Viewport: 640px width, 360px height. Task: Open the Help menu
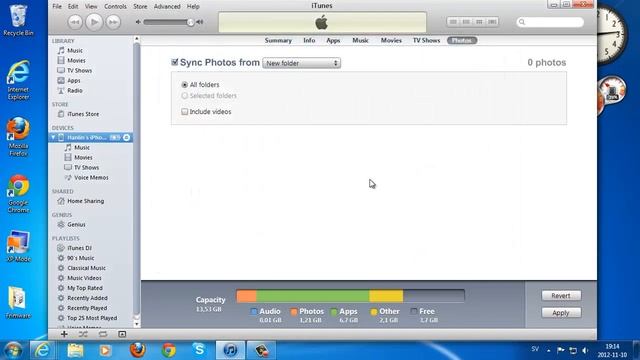point(193,7)
